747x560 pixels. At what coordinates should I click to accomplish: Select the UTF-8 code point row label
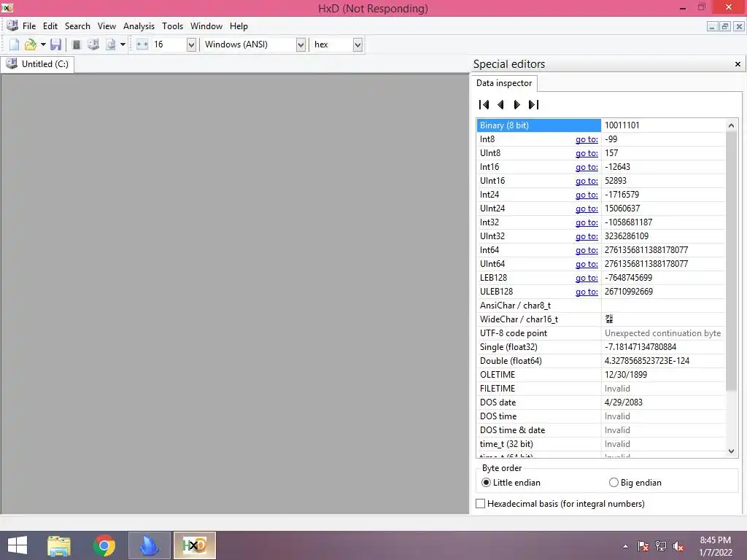513,333
